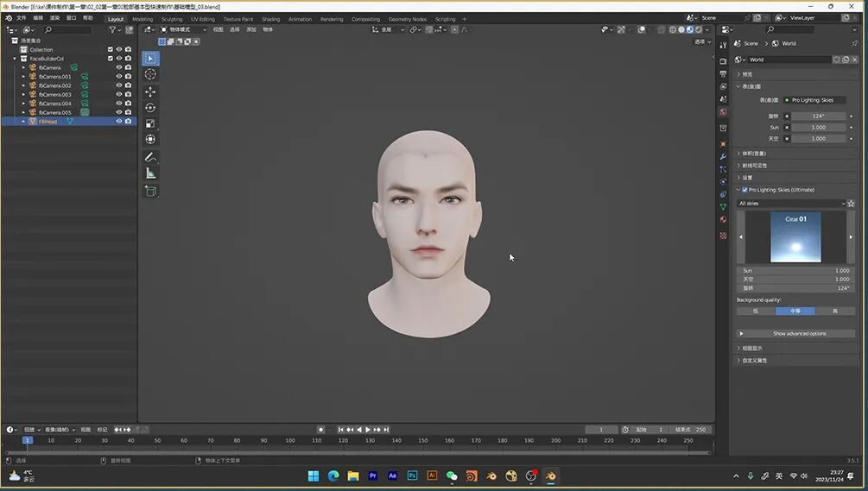The image size is (868, 491).
Task: Pick the Scale tool
Action: [x=150, y=124]
